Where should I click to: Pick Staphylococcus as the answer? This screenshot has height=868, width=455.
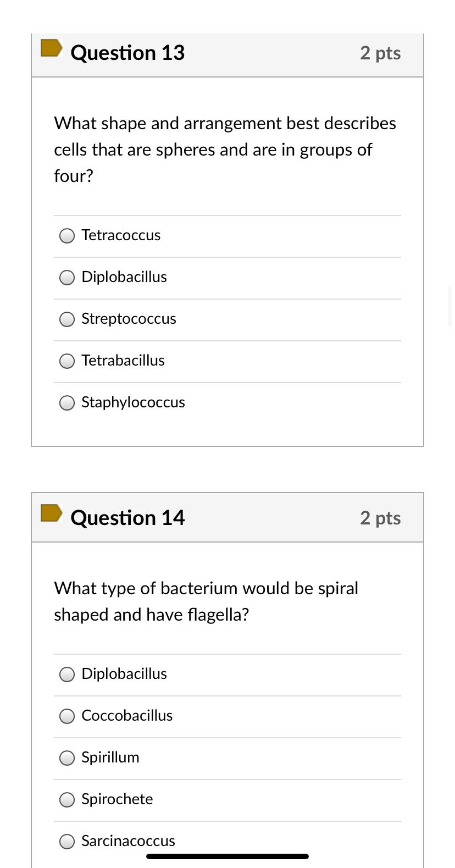tap(66, 402)
